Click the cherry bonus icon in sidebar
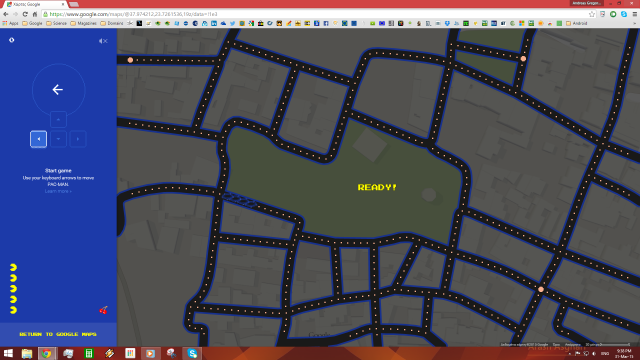The image size is (640, 360). [x=103, y=310]
